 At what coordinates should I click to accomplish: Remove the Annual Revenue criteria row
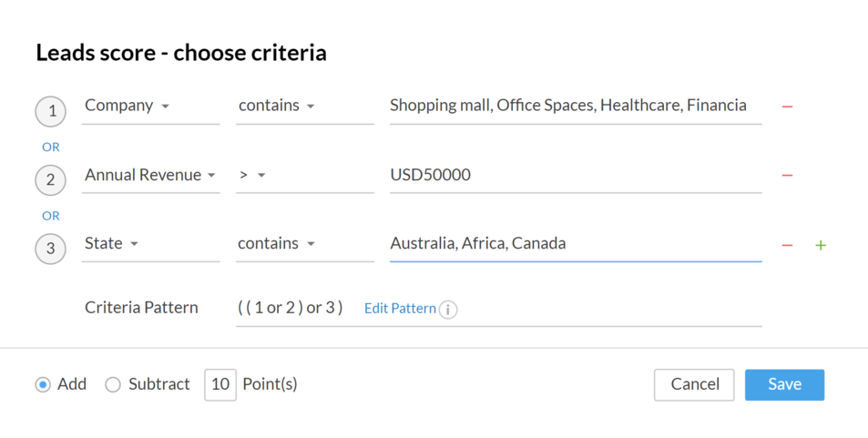click(787, 176)
